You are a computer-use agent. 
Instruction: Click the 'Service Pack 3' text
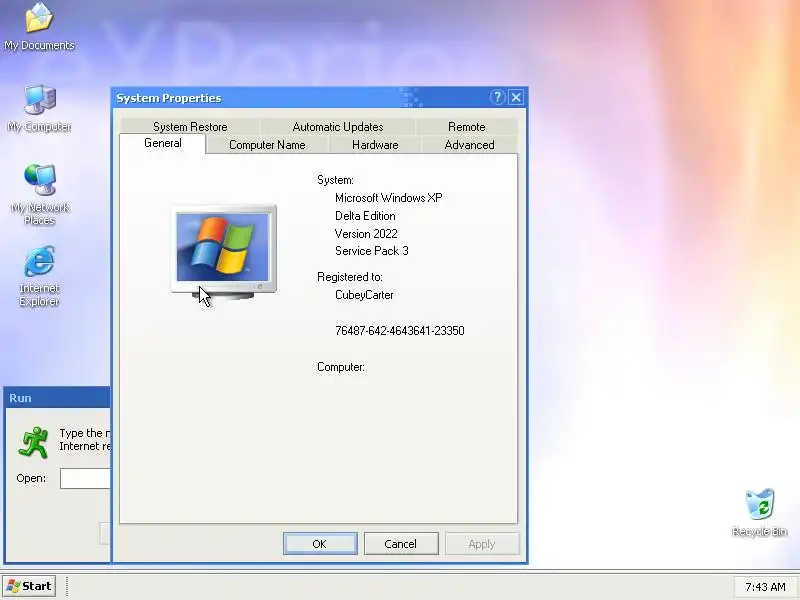(x=371, y=251)
